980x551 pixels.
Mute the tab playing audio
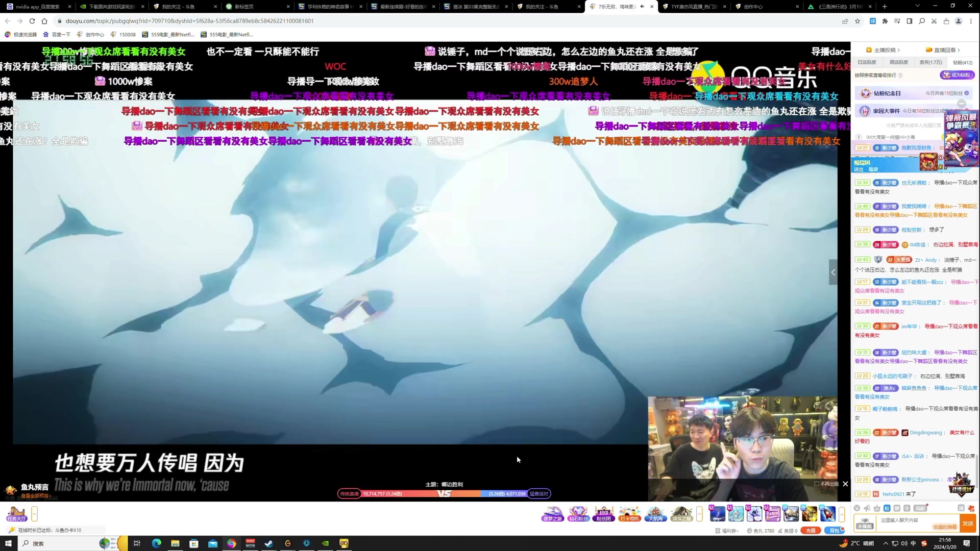[x=642, y=7]
